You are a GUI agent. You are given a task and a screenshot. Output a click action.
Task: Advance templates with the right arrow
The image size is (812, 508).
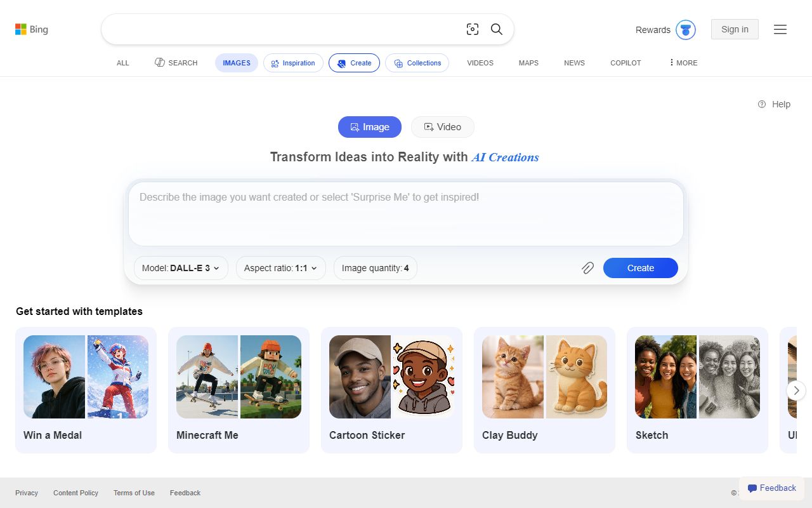[x=796, y=391]
